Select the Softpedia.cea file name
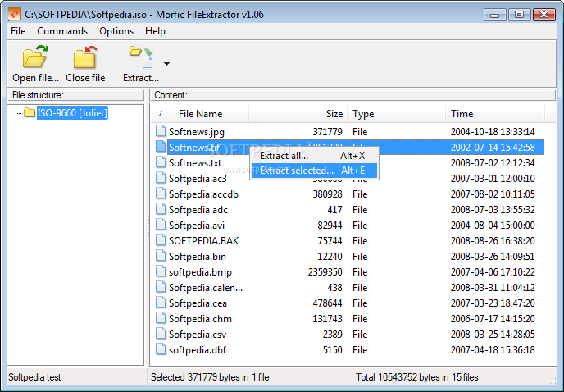 click(x=198, y=303)
